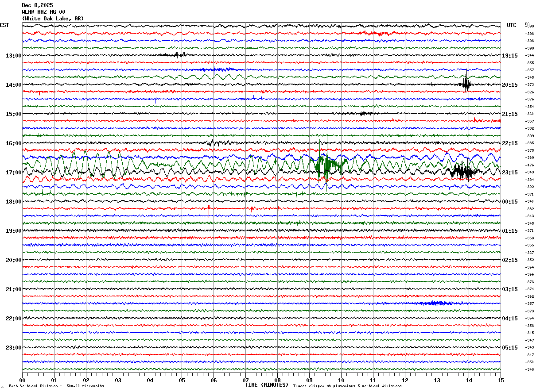Image resolution: width=536 pixels, height=392 pixels.
Task: Select the DC offset value -352
Action: [x=529, y=260]
